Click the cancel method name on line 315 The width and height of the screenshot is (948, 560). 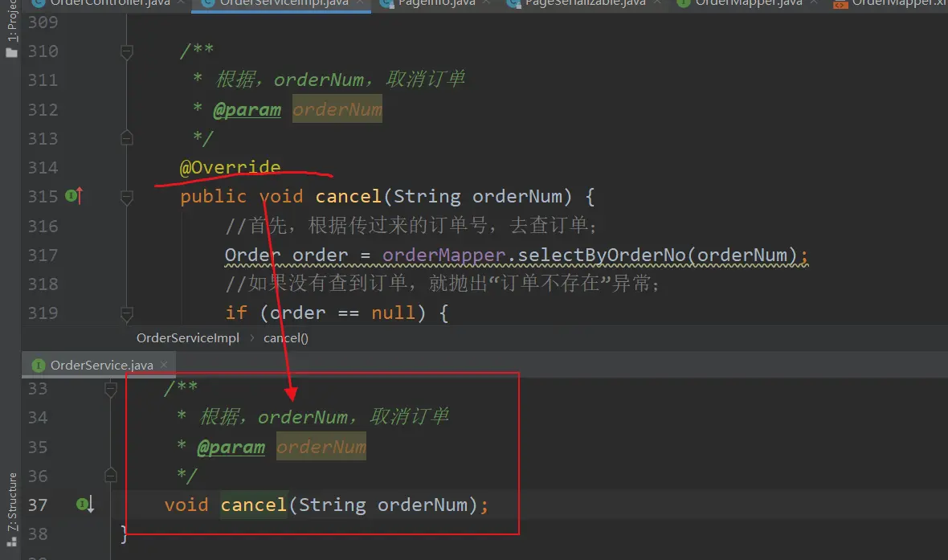348,197
